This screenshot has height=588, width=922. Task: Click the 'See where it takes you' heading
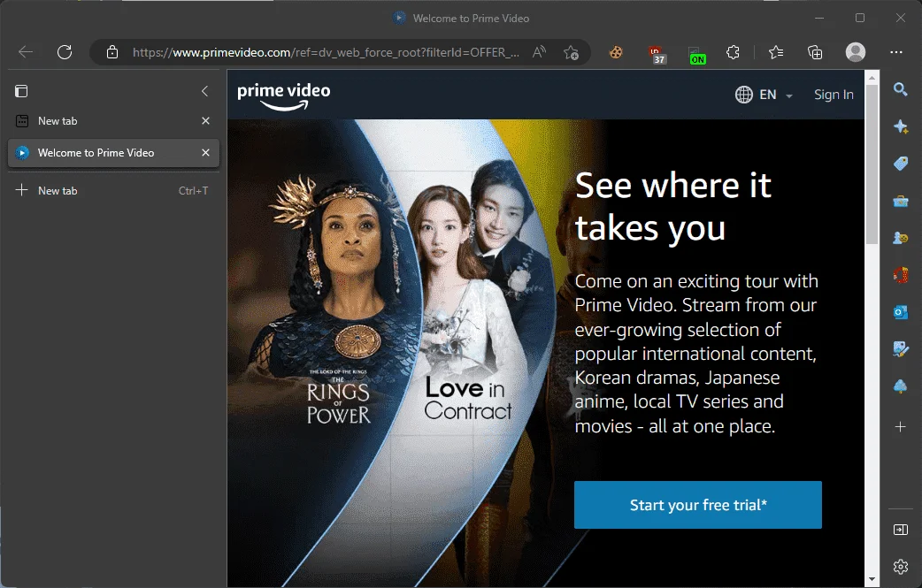672,206
